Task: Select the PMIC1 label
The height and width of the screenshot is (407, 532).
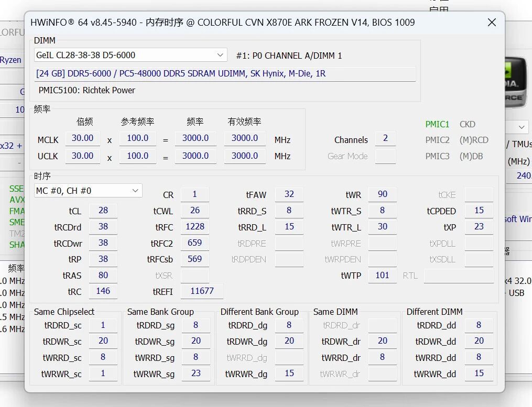Action: [437, 124]
